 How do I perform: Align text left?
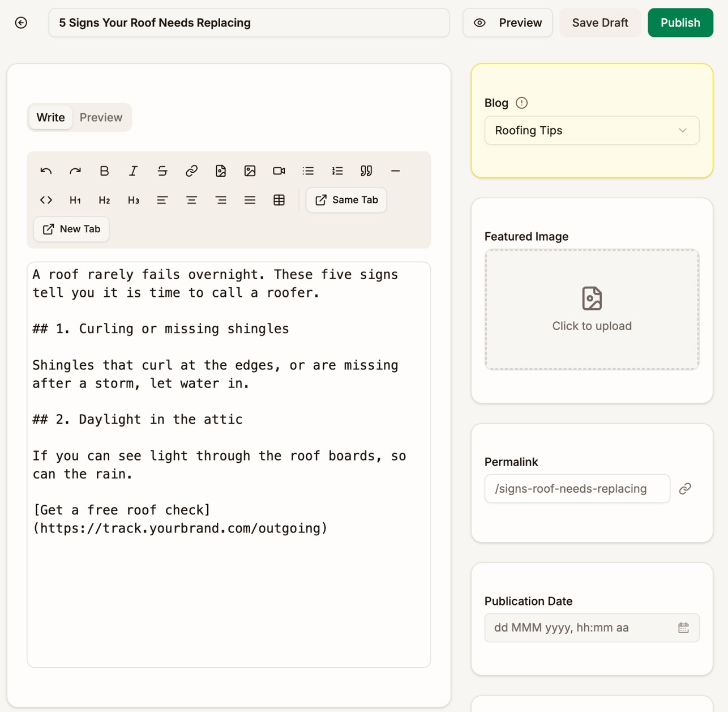pos(162,200)
